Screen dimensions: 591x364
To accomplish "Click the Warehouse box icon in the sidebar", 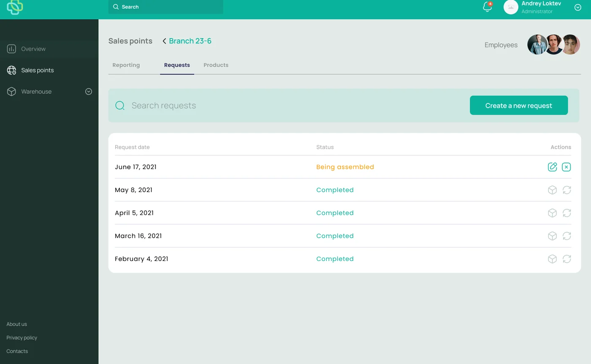I will [11, 92].
